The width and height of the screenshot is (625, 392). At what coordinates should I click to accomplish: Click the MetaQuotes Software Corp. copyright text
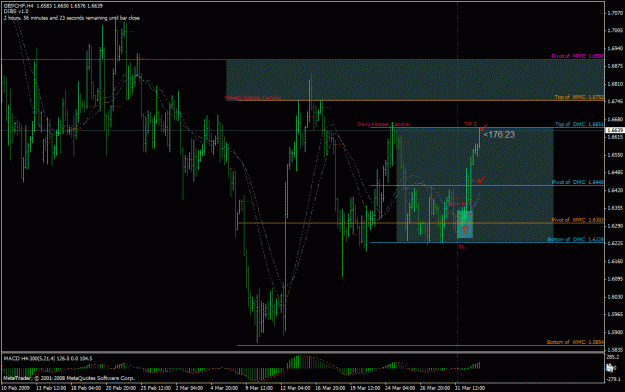tap(69, 378)
